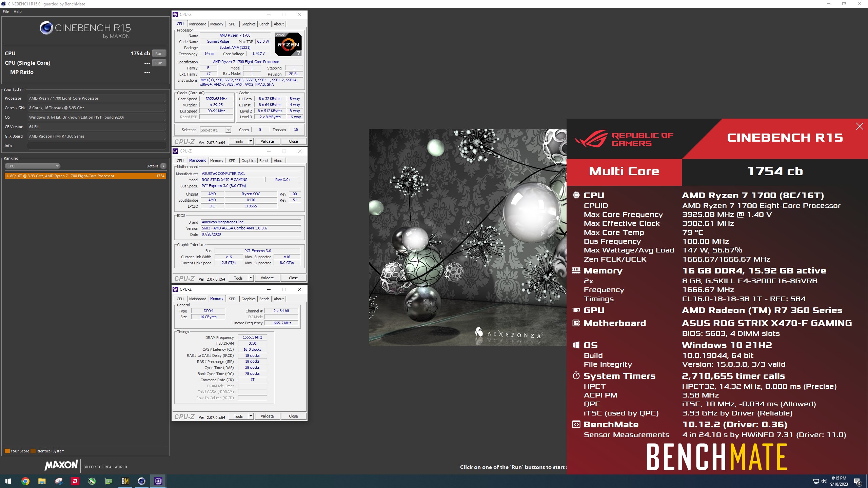Open network status tray icon

816,481
